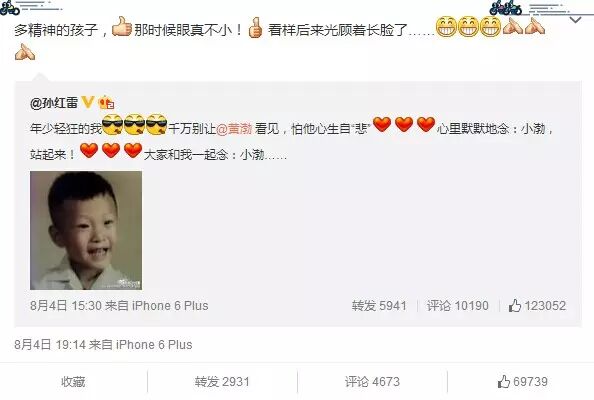Viewport: 594px width, 400px height.
Task: Click the membership badge next to the V icon
Action: tap(106, 103)
